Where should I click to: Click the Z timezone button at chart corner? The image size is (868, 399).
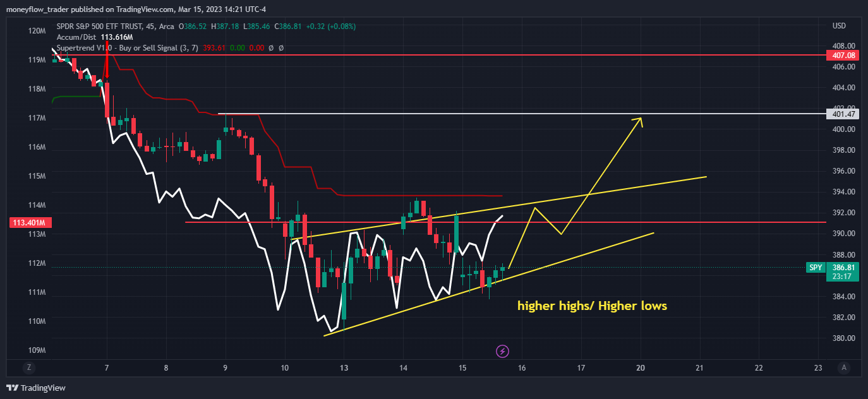[28, 367]
